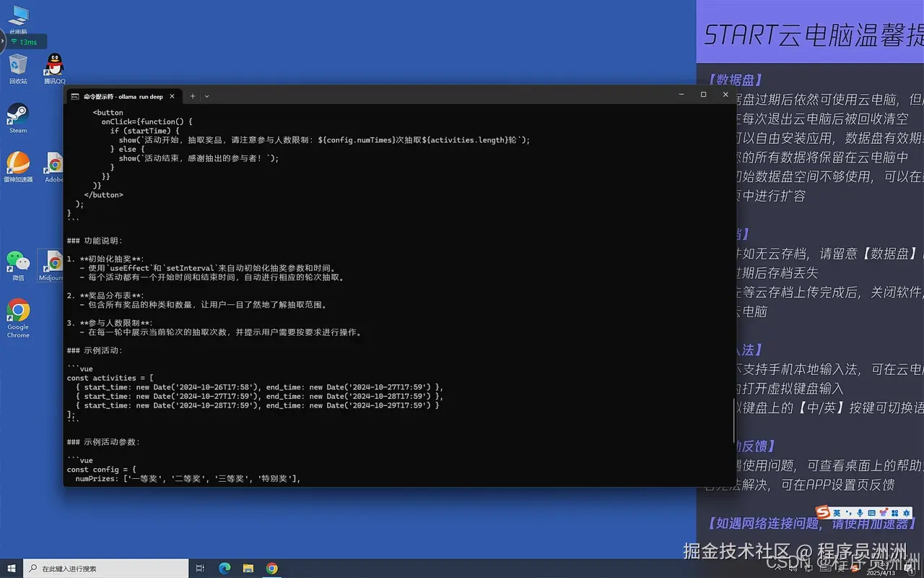Toggle Sogou Chinese/English mode (英)
The image size is (924, 578).
click(837, 512)
